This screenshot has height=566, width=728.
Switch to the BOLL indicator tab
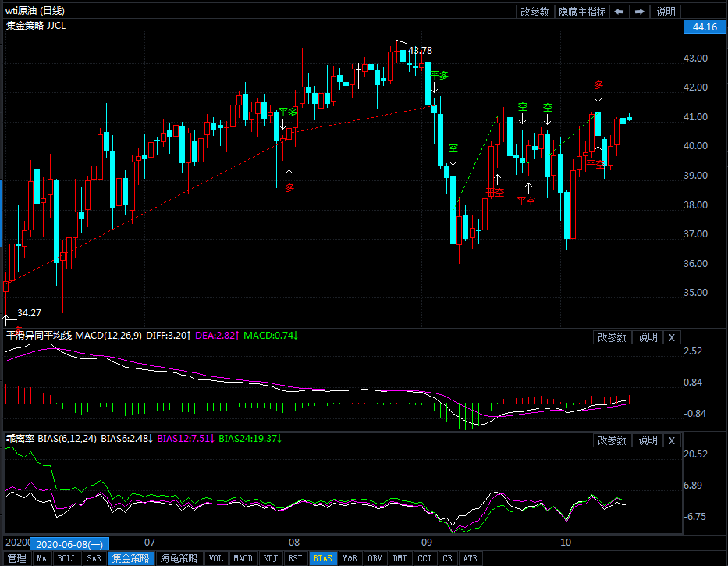click(67, 558)
